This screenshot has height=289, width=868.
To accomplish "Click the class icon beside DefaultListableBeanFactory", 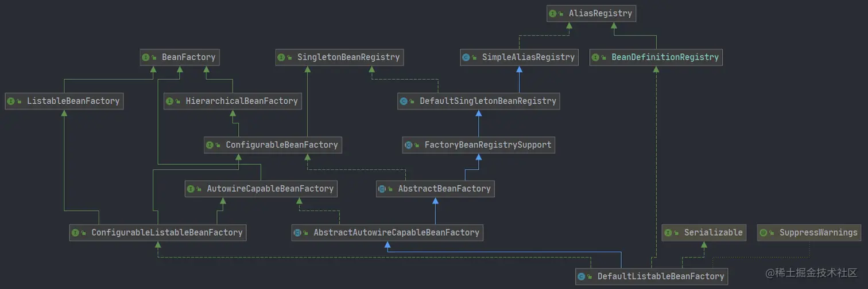I will click(x=582, y=277).
